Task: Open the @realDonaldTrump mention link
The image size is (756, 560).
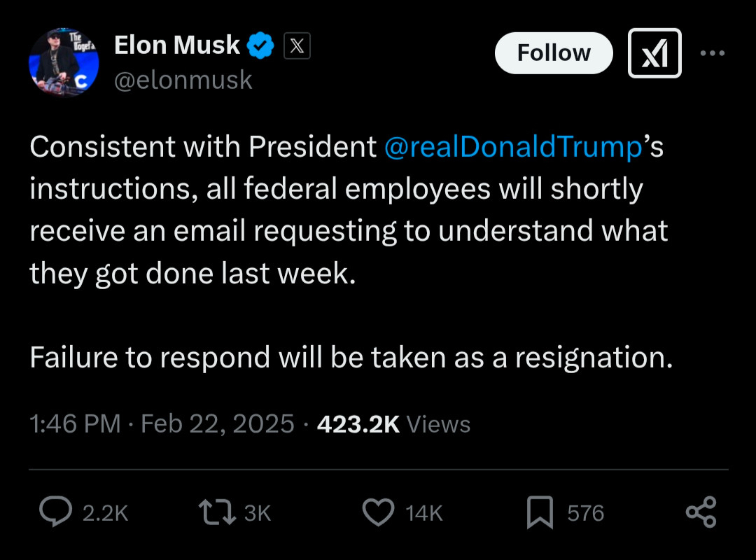Action: pos(513,146)
